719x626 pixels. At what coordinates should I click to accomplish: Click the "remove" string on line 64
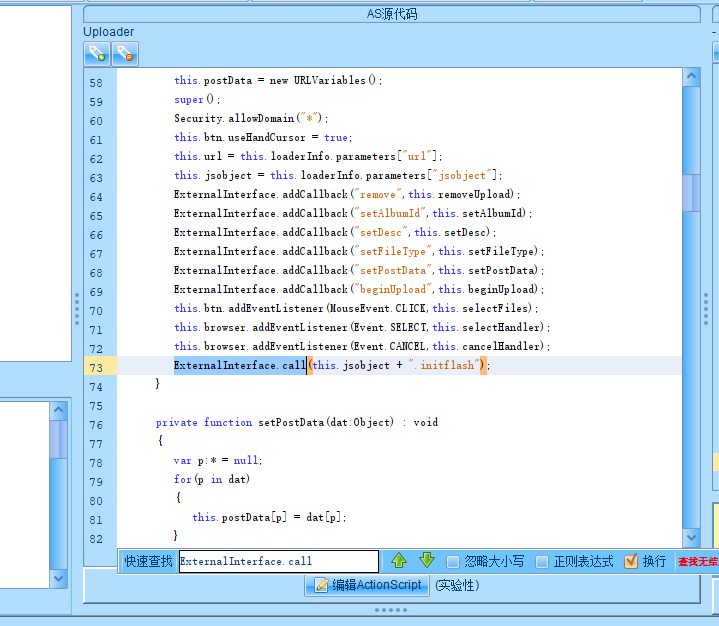click(x=378, y=194)
